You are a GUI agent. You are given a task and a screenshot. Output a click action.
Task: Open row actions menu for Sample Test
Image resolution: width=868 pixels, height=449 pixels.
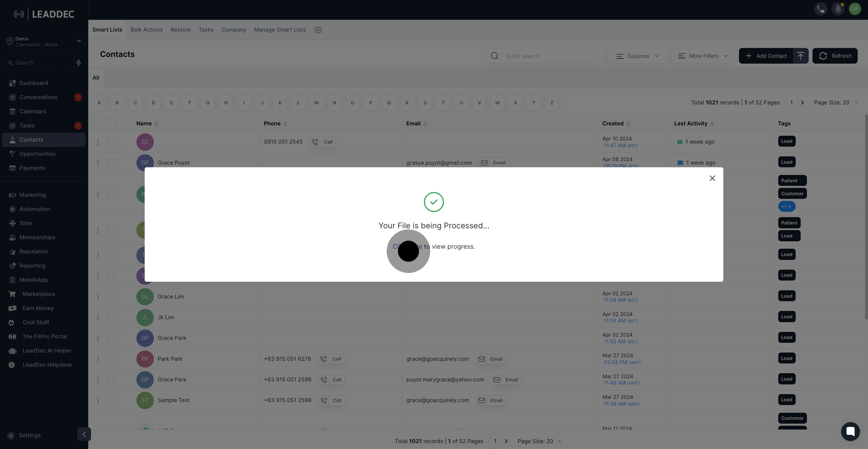(x=98, y=400)
